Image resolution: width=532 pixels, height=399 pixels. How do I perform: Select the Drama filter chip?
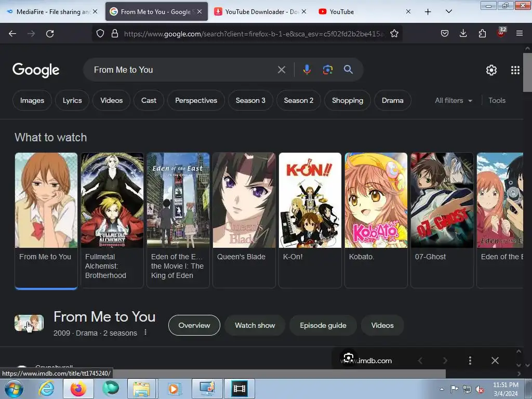point(393,100)
